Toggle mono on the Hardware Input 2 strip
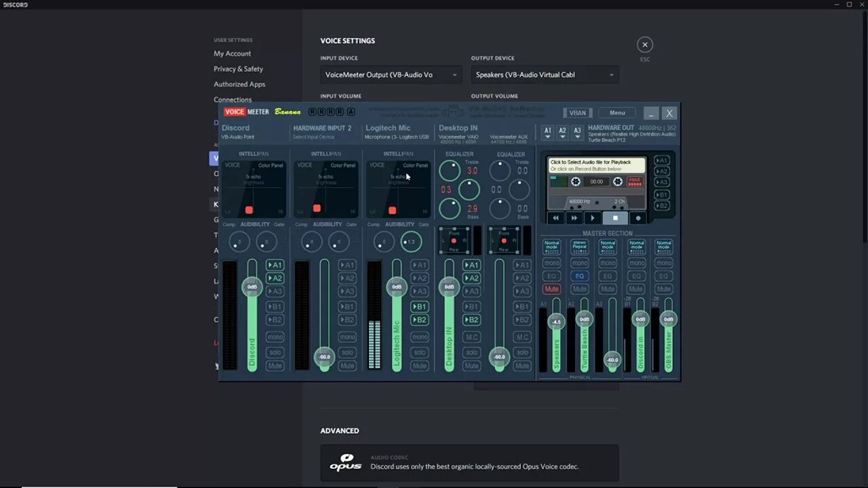Screen dimensions: 868x488 [347, 337]
